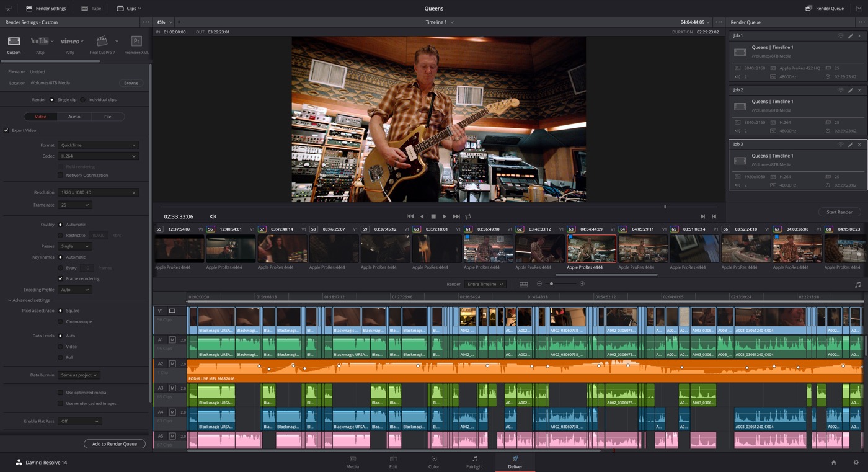Go to the home project manager icon
Viewport: 868px width, 472px height.
834,463
